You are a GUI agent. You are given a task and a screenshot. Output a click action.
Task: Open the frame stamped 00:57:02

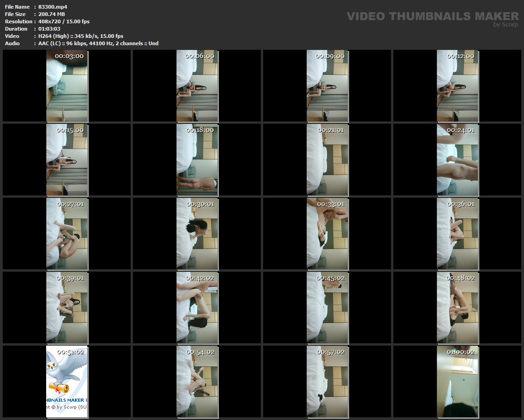coord(328,382)
